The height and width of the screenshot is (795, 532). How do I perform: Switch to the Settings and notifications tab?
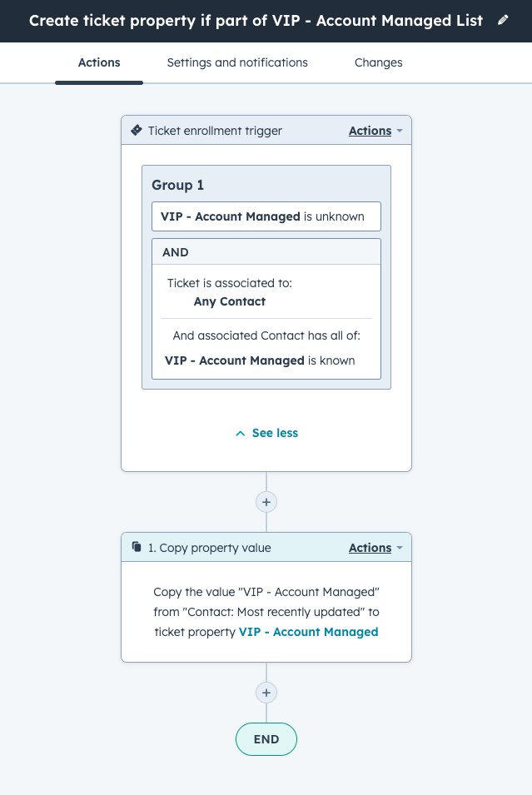pos(236,62)
